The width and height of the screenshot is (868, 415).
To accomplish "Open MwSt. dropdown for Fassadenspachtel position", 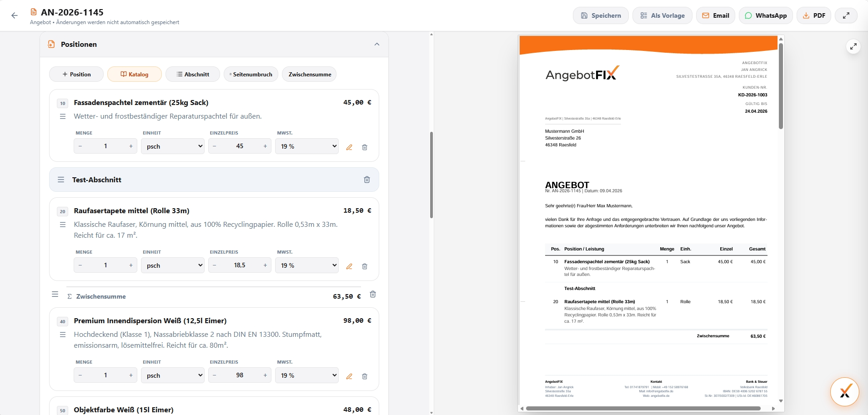I will point(307,146).
